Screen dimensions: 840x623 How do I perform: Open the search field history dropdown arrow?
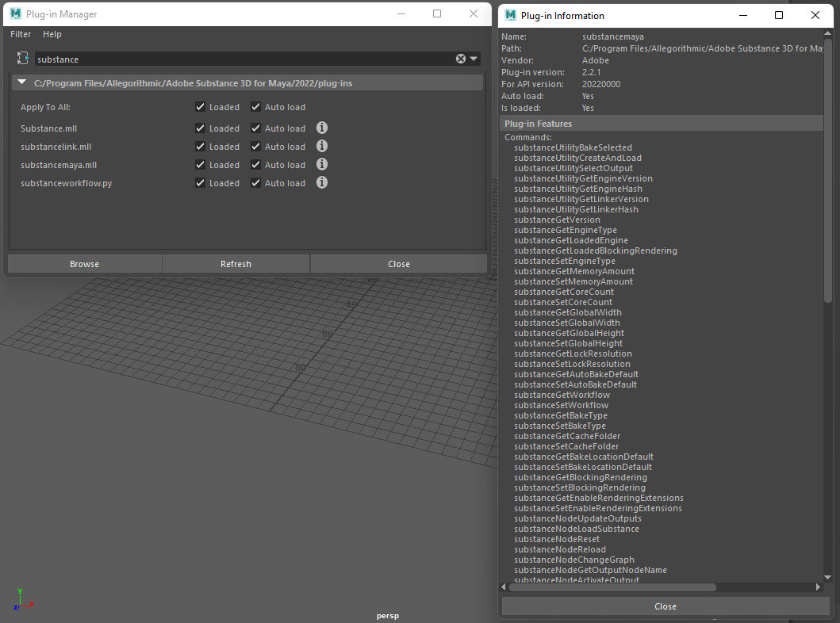coord(474,59)
